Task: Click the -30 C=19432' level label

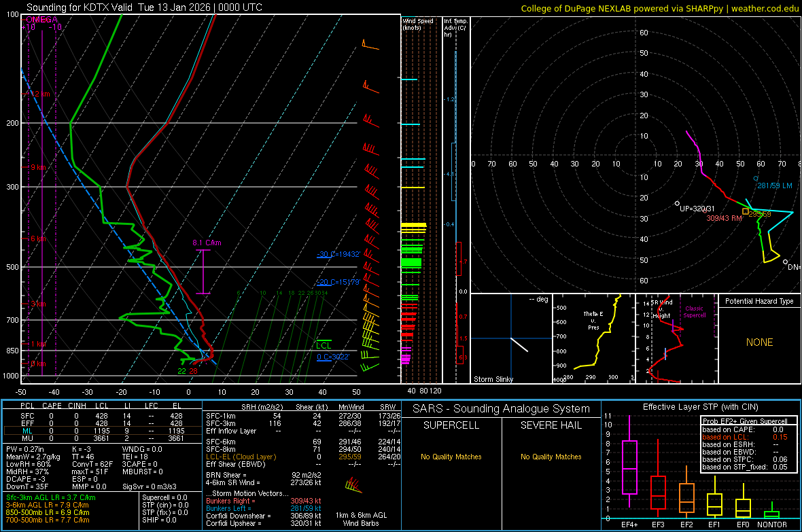Action: (338, 254)
